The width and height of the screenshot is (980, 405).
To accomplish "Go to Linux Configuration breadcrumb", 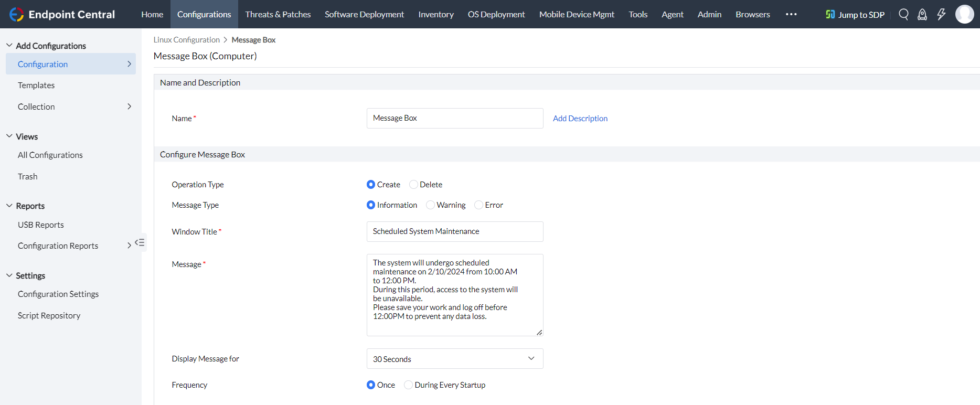I will click(x=186, y=40).
